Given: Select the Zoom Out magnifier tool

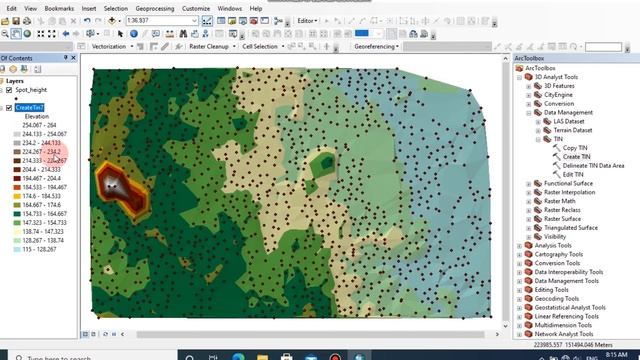Looking at the screenshot, I should (5, 34).
